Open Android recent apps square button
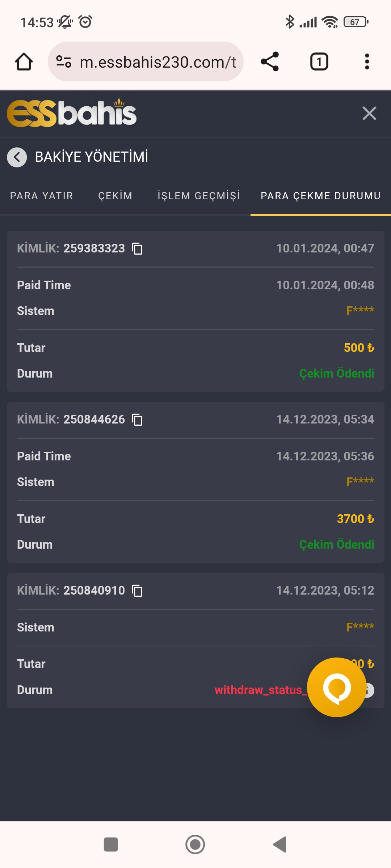This screenshot has height=868, width=391. pyautogui.click(x=111, y=844)
